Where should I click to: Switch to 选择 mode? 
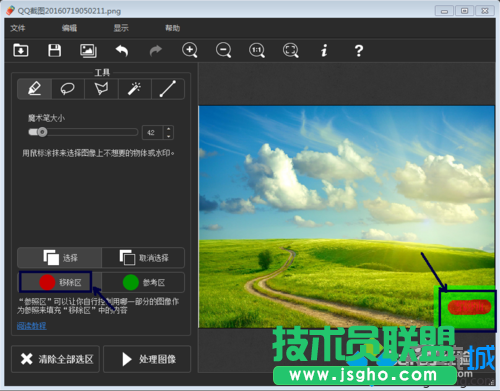point(60,258)
